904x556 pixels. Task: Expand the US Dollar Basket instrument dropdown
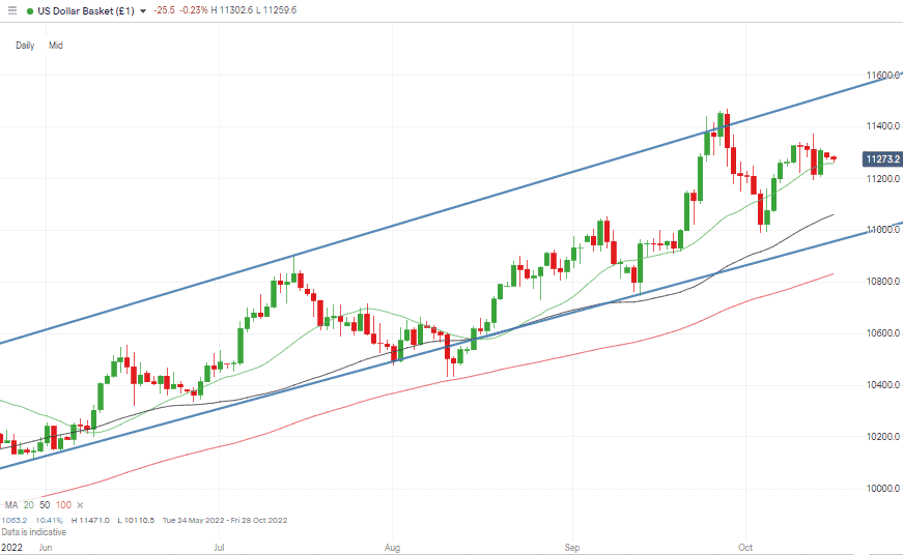coord(143,11)
